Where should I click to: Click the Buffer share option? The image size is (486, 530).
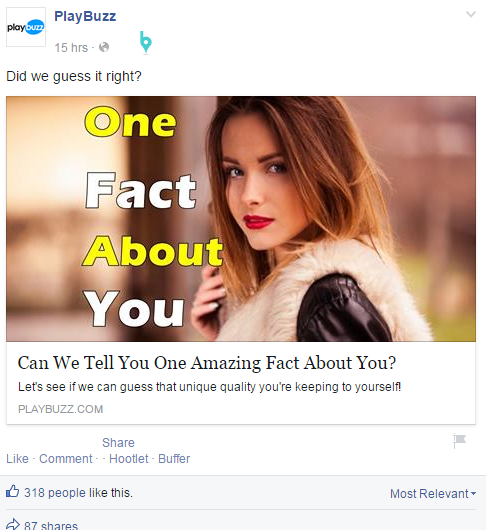[x=174, y=459]
